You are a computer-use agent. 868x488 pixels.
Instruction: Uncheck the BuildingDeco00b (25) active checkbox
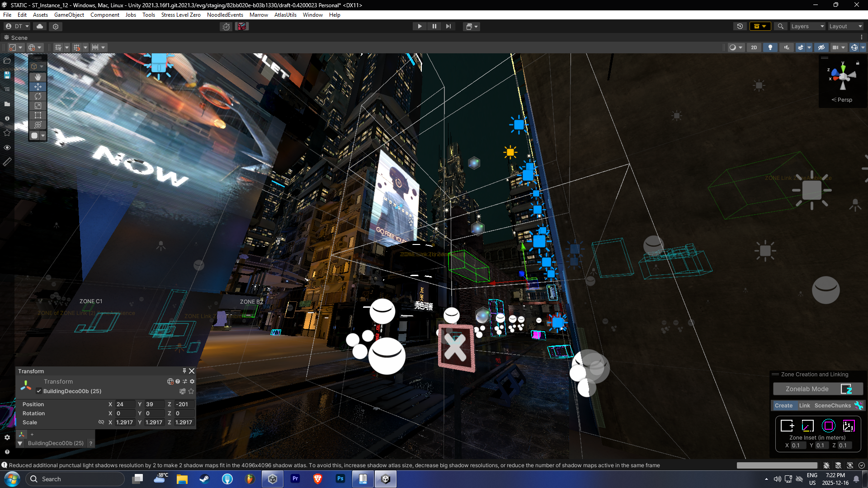39,391
